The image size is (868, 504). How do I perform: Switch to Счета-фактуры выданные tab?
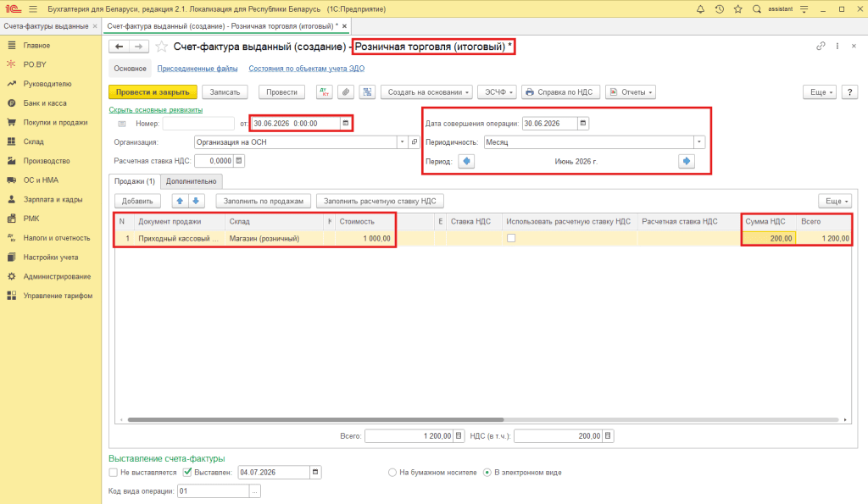tap(46, 26)
